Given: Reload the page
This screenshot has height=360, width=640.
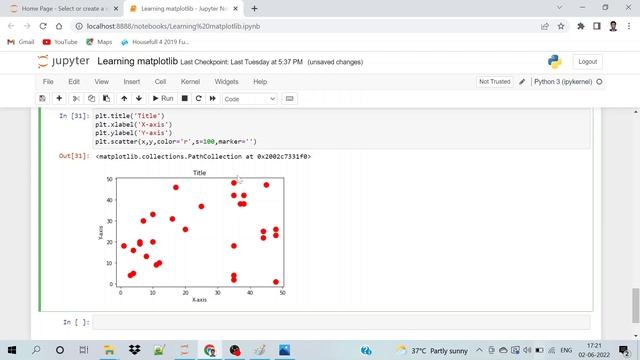Looking at the screenshot, I should click(43, 26).
